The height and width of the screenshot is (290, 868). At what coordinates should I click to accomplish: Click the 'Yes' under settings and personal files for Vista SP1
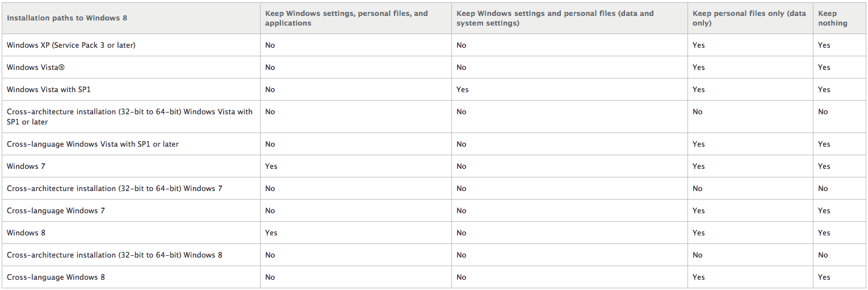(463, 89)
